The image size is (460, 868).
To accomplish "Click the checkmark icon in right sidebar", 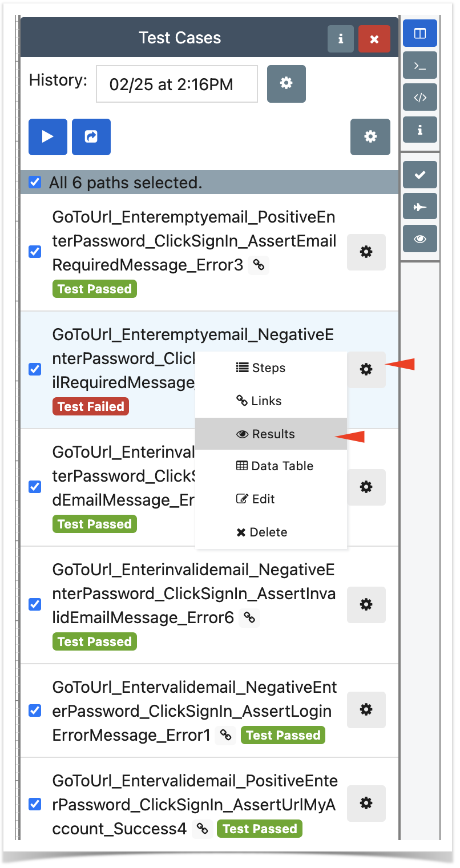I will [420, 175].
